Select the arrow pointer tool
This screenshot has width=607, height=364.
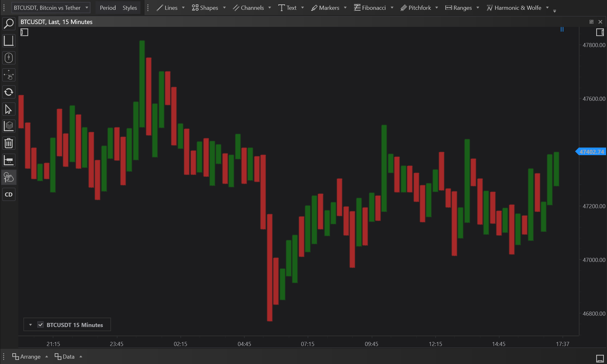coord(9,109)
